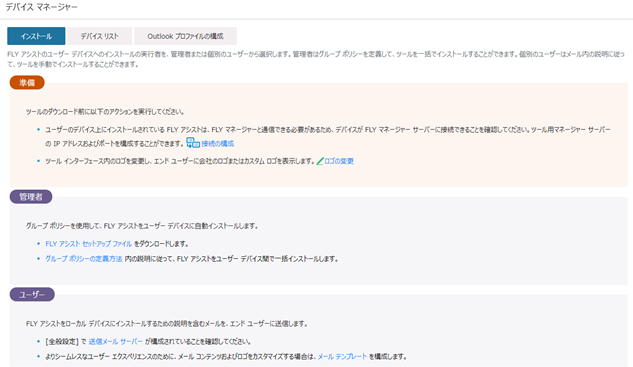The width and height of the screenshot is (633, 367).
Task: Click the ユーザー section badge
Action: (x=32, y=294)
